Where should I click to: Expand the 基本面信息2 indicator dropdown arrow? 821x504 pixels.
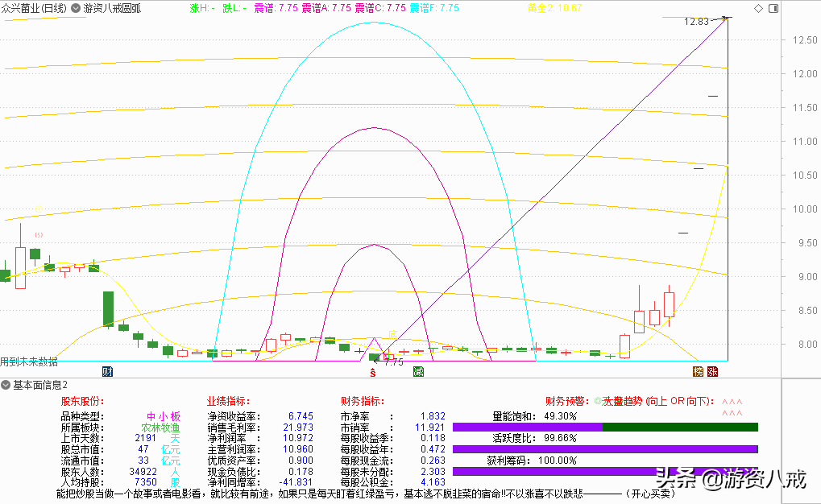click(x=6, y=385)
